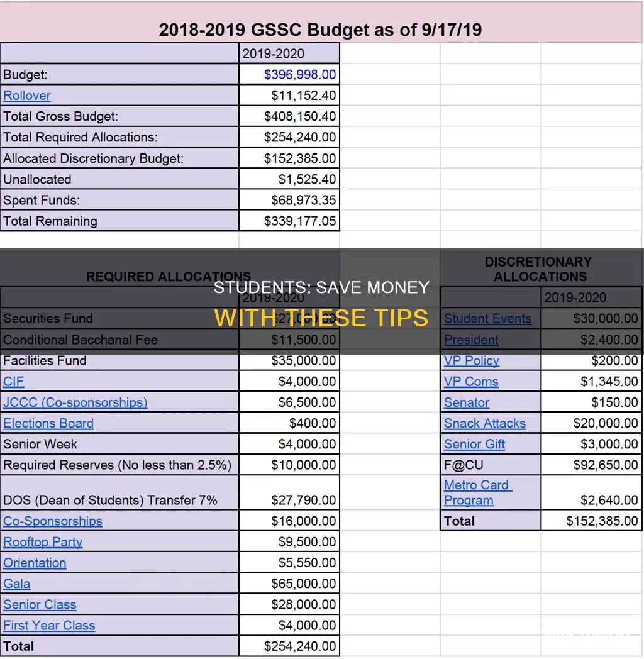644x659 pixels.
Task: Click the Spent Funds label
Action: coord(42,200)
